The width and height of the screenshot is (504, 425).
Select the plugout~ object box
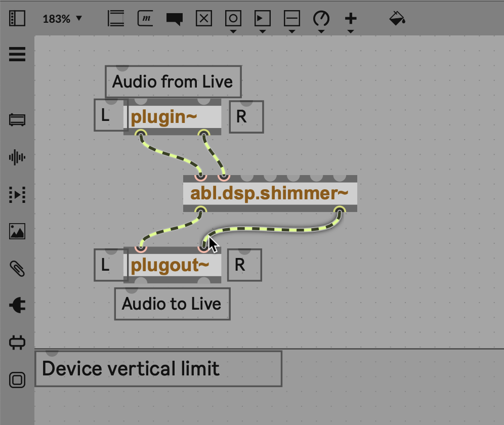pos(172,265)
